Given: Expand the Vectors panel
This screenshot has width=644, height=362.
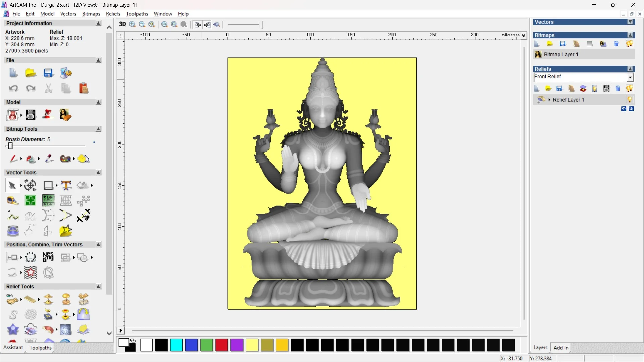Looking at the screenshot, I should 630,22.
